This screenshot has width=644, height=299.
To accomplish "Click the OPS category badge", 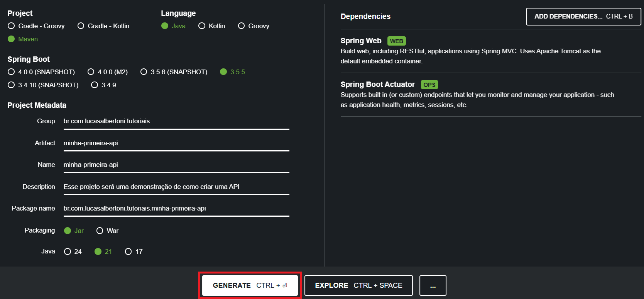I will point(429,85).
